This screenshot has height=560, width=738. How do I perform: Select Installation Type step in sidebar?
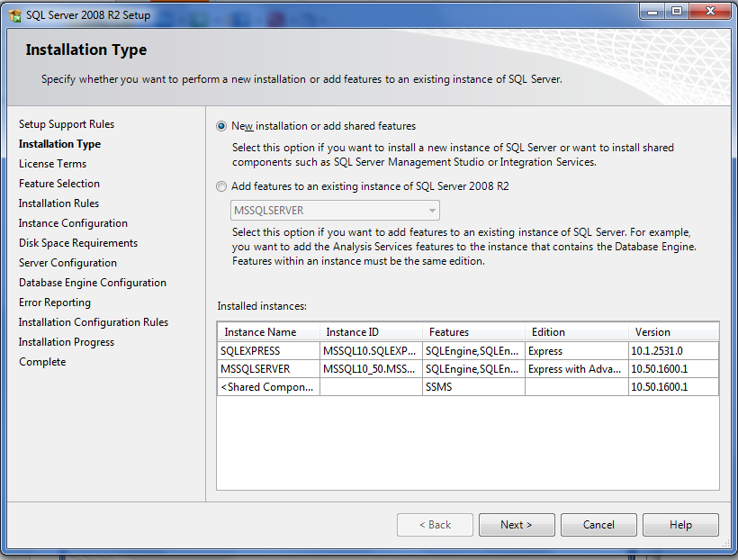(59, 144)
